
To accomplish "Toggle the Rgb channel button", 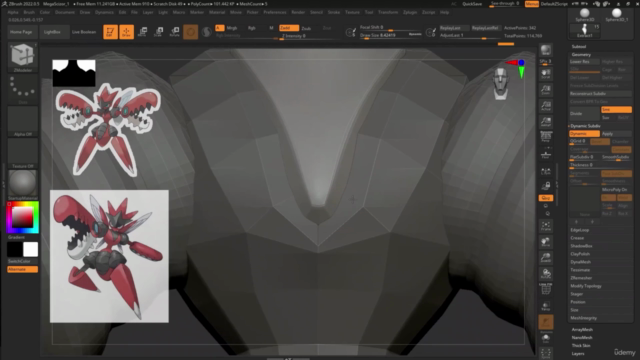I will pyautogui.click(x=252, y=28).
